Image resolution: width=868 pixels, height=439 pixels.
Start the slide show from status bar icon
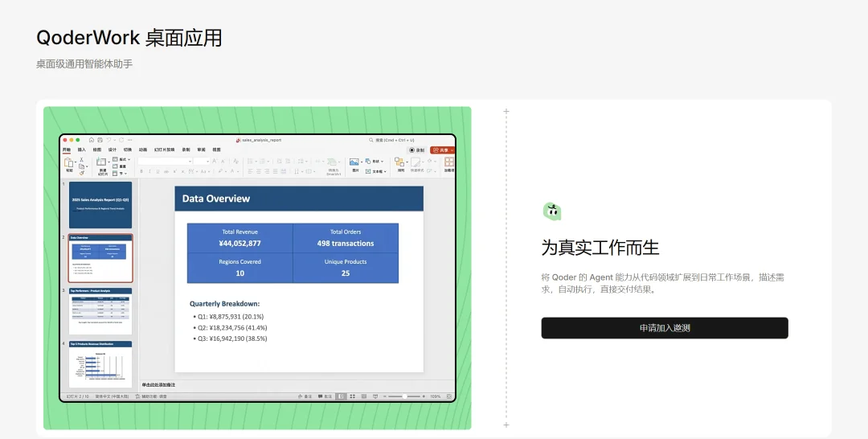click(375, 396)
